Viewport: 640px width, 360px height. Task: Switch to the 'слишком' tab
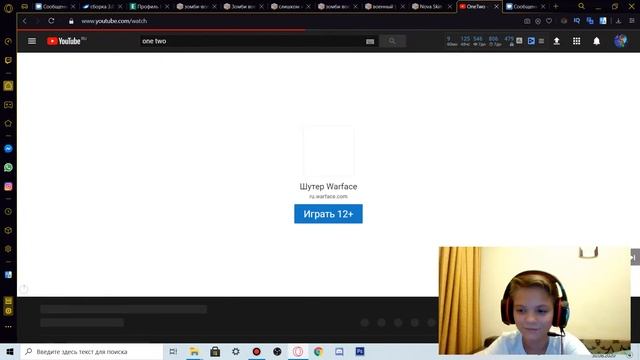tap(289, 7)
